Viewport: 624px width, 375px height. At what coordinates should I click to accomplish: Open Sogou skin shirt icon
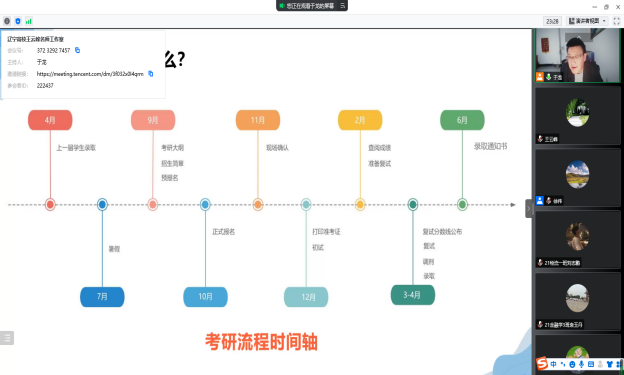[609, 364]
